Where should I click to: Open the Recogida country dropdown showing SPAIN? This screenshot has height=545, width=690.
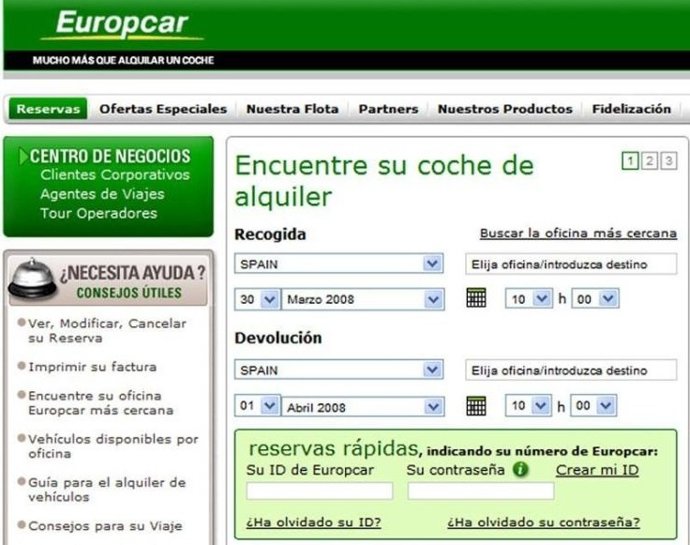click(339, 264)
